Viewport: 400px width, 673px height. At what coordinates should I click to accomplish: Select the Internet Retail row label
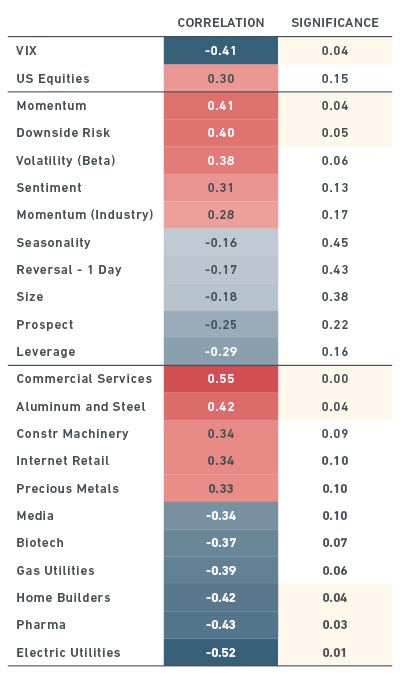coord(63,461)
